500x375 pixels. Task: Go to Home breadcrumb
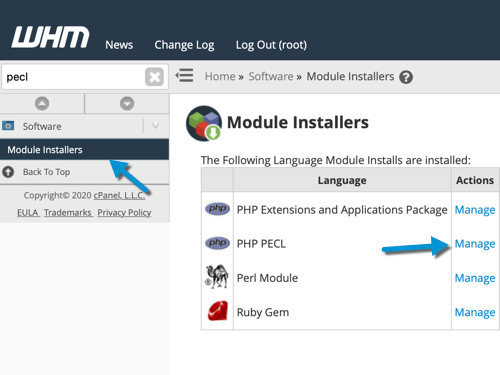pos(220,76)
